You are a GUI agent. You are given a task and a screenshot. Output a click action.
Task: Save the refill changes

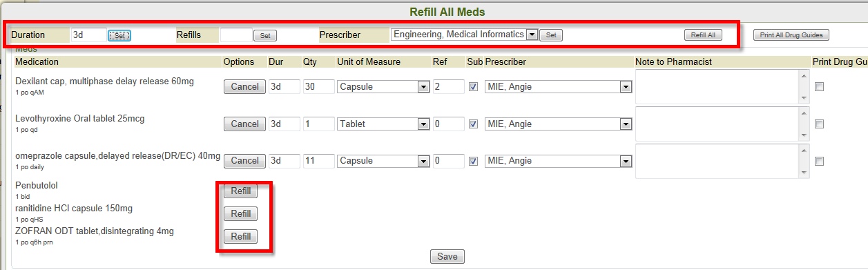(x=447, y=257)
